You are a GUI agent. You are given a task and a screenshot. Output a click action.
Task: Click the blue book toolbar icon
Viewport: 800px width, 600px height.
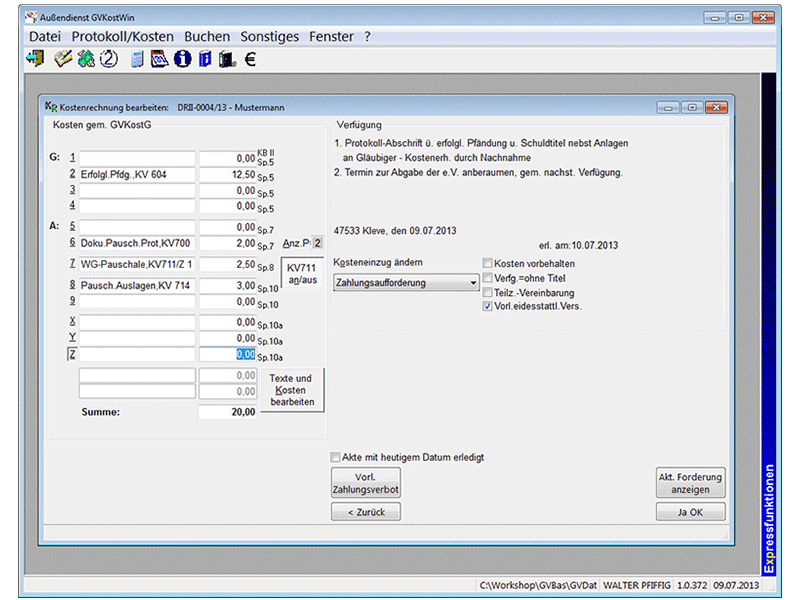click(205, 59)
